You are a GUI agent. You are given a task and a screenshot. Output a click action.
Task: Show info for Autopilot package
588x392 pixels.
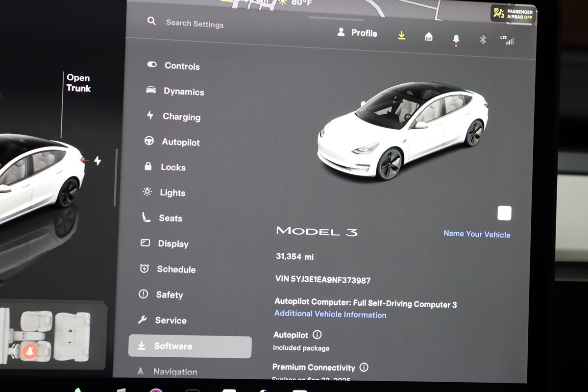tap(317, 335)
